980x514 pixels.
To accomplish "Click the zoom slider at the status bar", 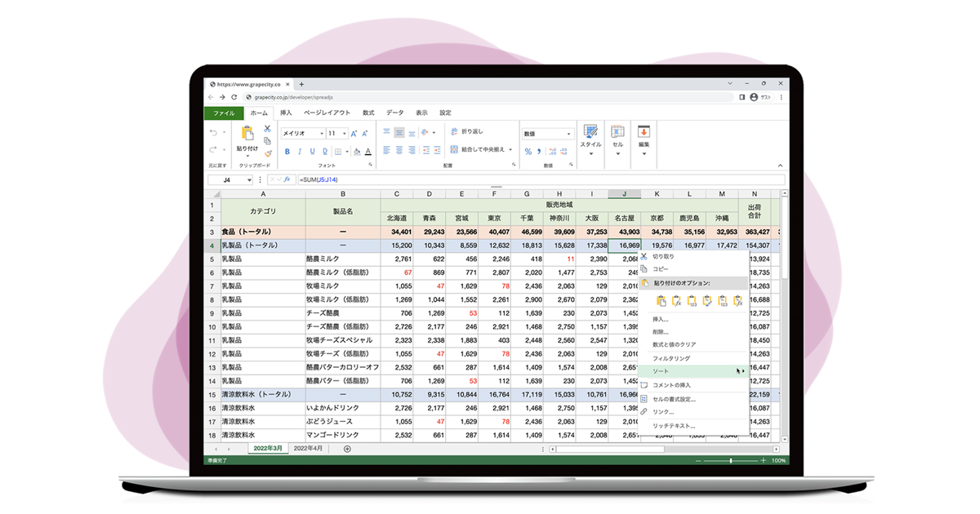I will click(729, 461).
